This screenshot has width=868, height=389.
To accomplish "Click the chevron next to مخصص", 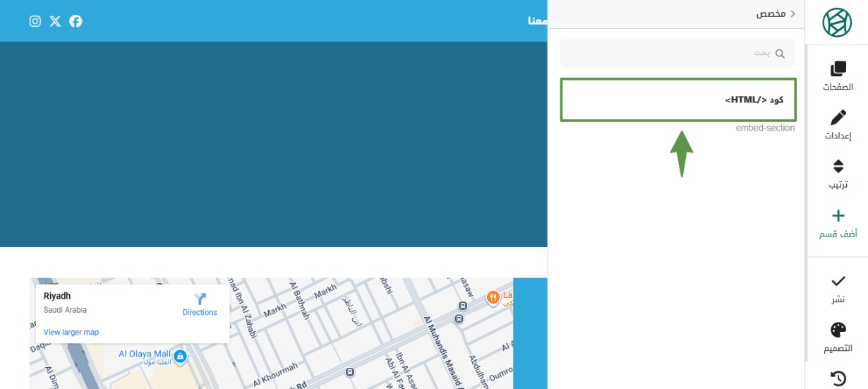I will [792, 14].
